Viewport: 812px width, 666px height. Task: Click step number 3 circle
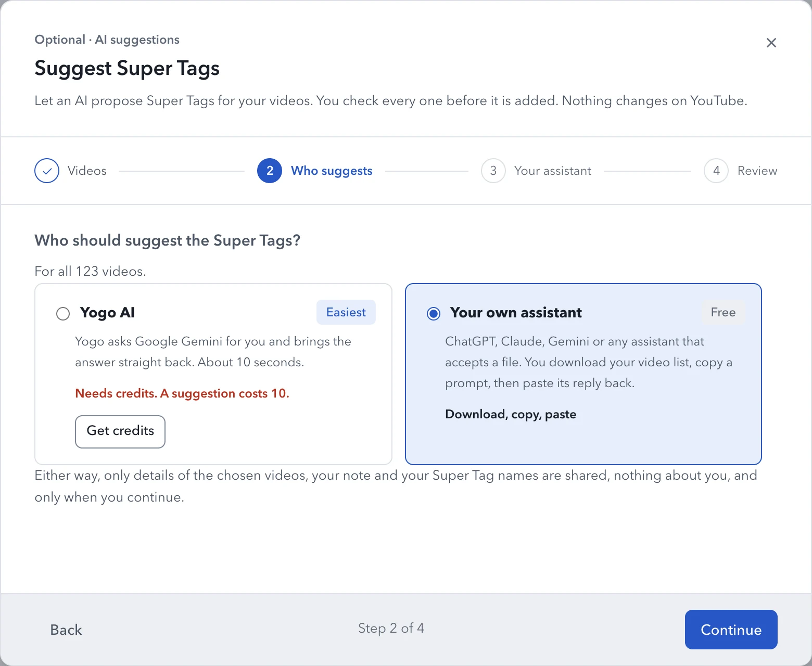(493, 171)
